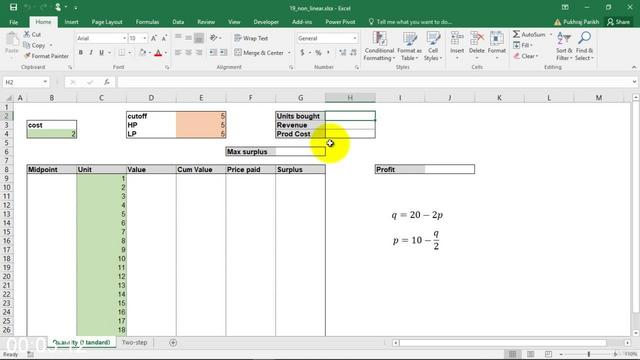Switch to Page Break Preview view
Viewport: 640px width, 360px height.
(548, 354)
